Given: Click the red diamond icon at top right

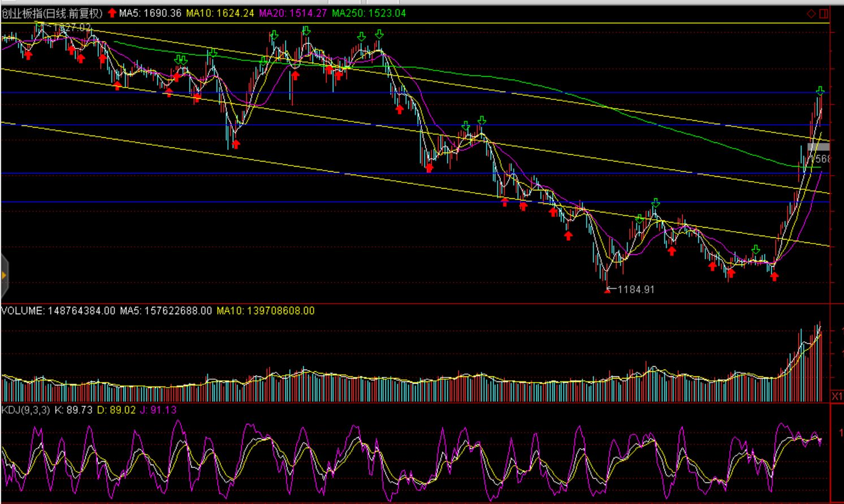Looking at the screenshot, I should click(811, 13).
